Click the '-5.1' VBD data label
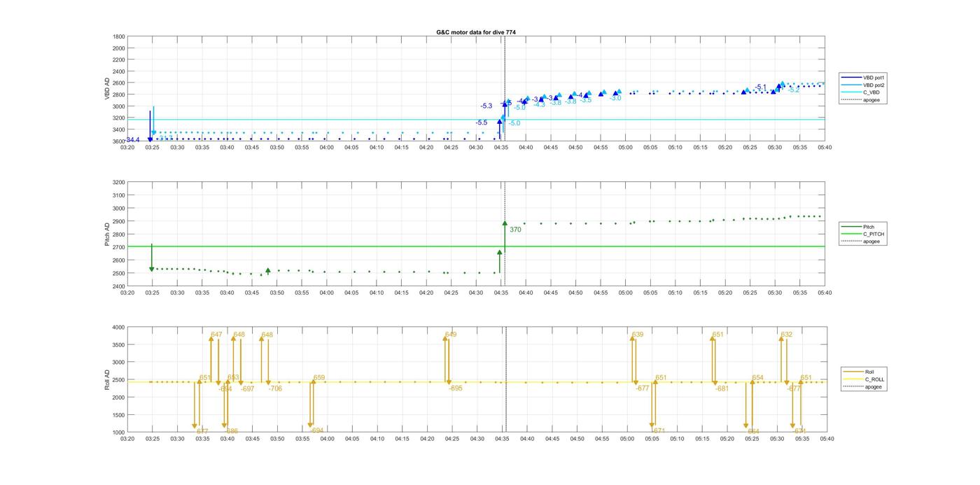Viewport: 980px width, 485px height. tap(761, 87)
